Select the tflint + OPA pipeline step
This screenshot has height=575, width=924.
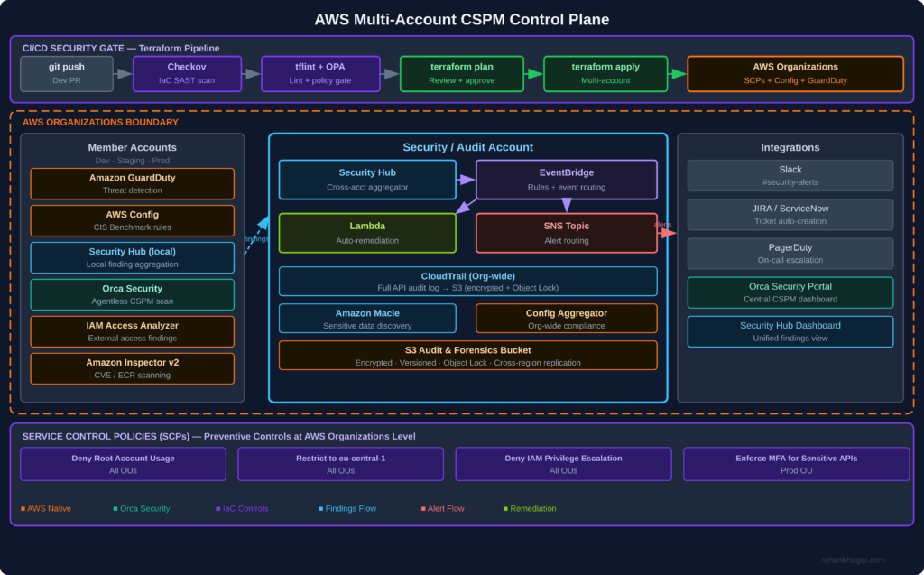pos(320,74)
